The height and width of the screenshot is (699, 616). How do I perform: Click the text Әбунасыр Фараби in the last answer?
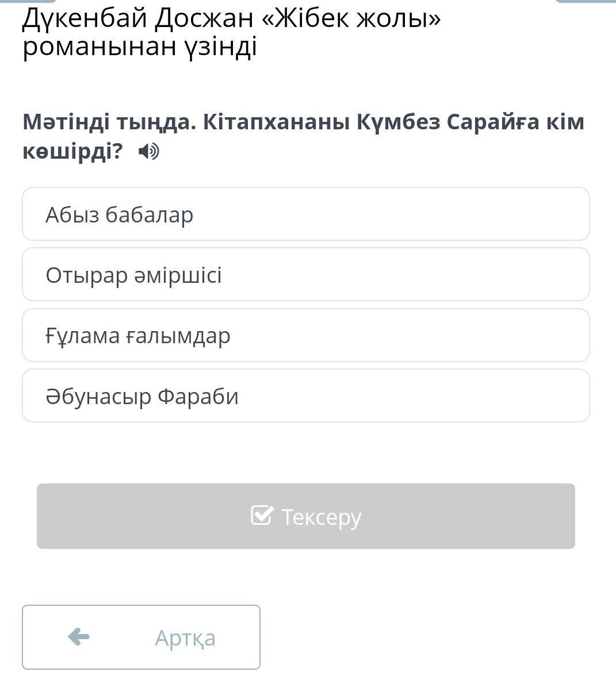pyautogui.click(x=141, y=397)
